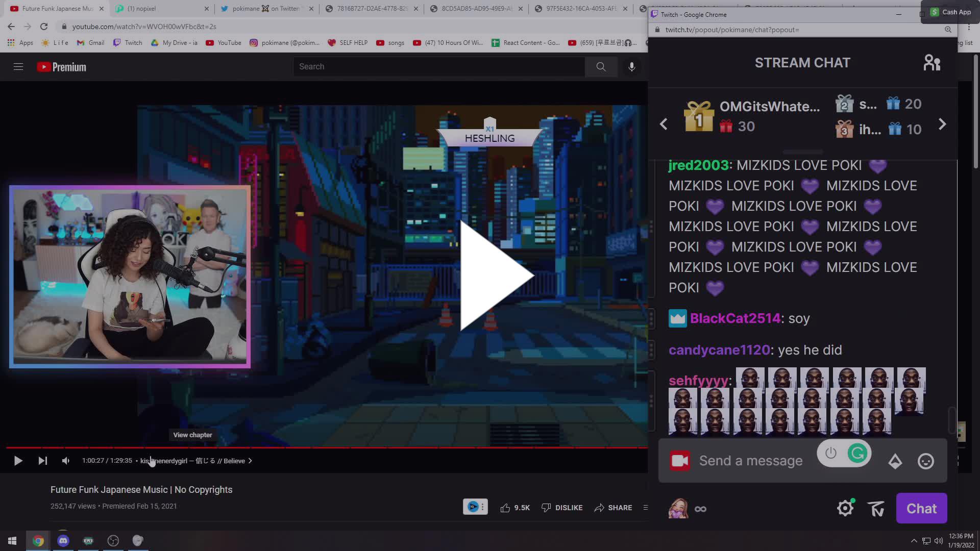This screenshot has width=980, height=551.
Task: Toggle the Grammarly power button in chat box
Action: [830, 453]
